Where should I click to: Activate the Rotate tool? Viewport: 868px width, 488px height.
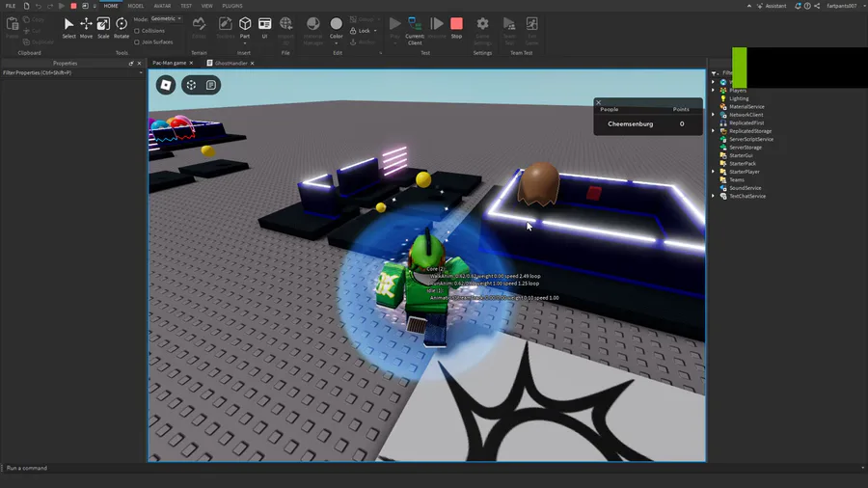pyautogui.click(x=122, y=28)
